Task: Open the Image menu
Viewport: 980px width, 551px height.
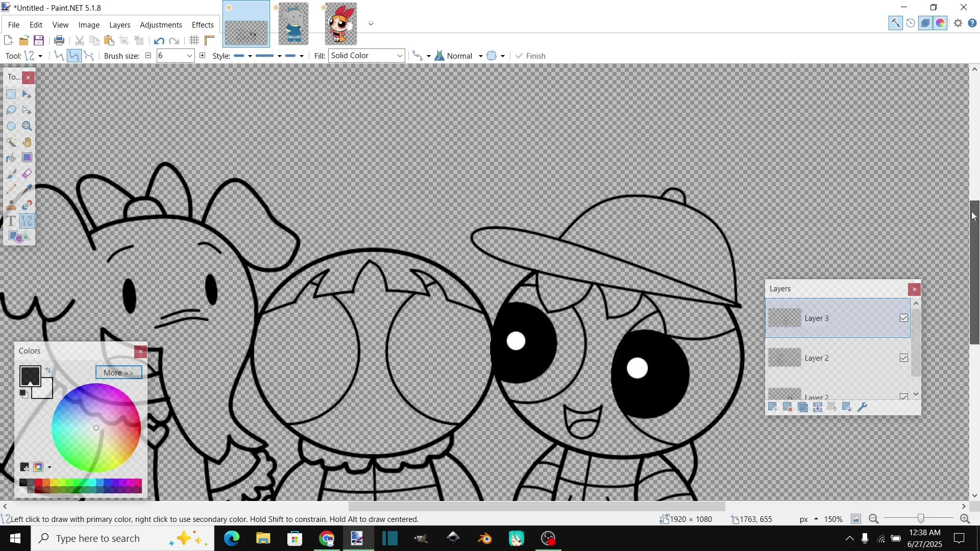Action: click(89, 24)
